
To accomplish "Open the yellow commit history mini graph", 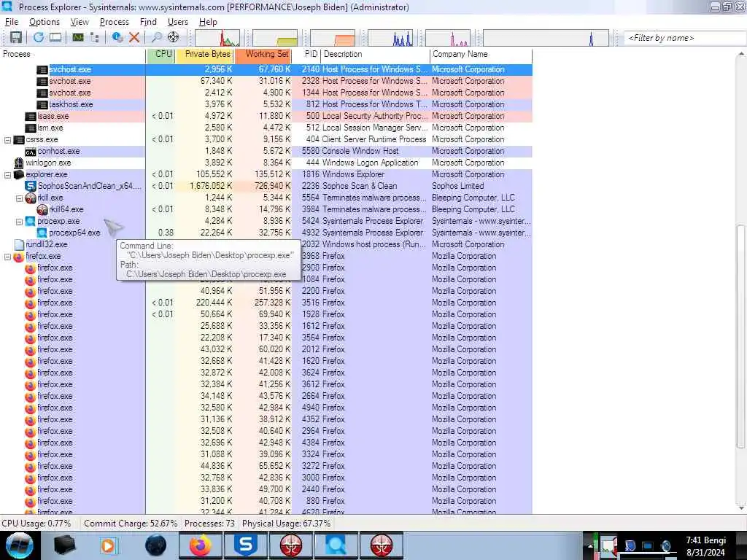I will click(275, 38).
